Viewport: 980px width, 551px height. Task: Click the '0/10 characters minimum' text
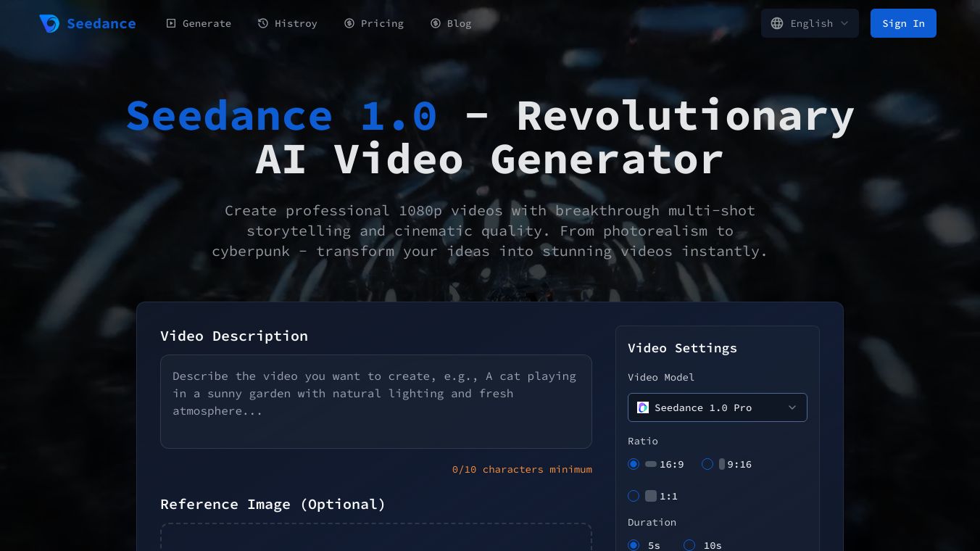coord(522,469)
